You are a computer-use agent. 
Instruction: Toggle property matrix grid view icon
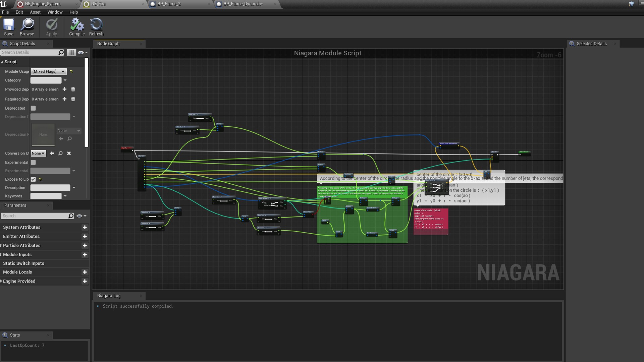pyautogui.click(x=71, y=52)
